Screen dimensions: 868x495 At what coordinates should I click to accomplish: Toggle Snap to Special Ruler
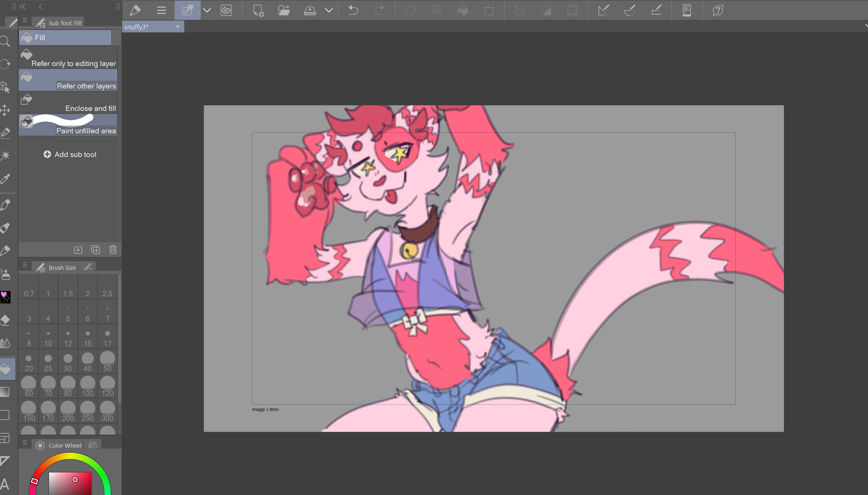(629, 10)
